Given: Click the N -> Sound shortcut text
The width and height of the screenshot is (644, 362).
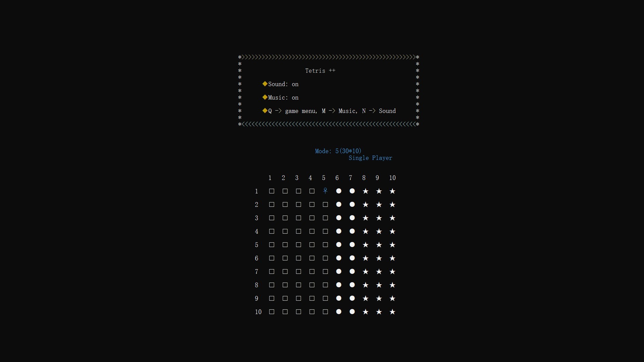Looking at the screenshot, I should tap(379, 111).
